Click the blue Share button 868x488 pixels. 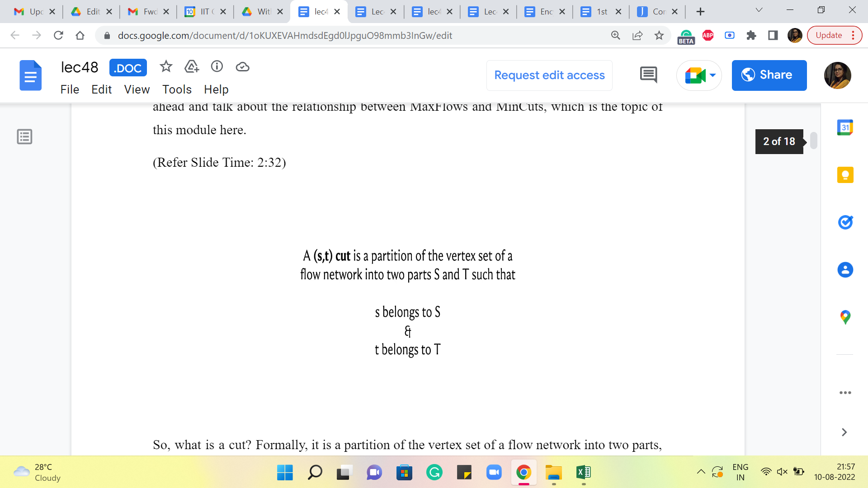(x=769, y=75)
